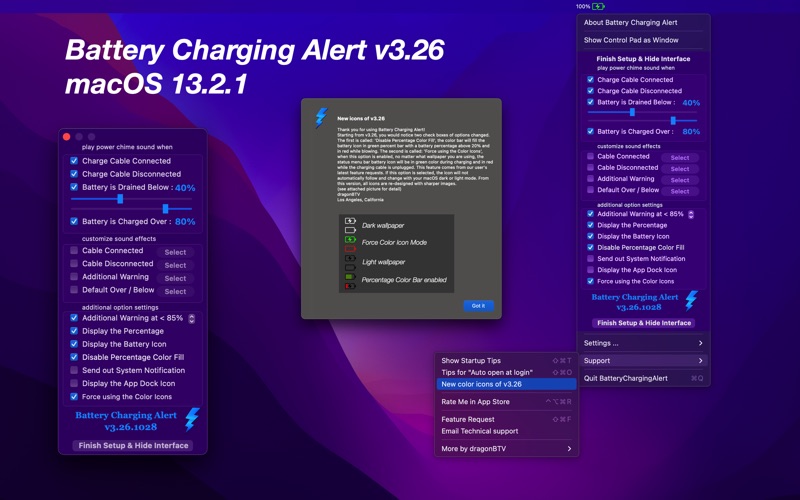
Task: Select sound for Additional Warning in left window
Action: (x=175, y=279)
